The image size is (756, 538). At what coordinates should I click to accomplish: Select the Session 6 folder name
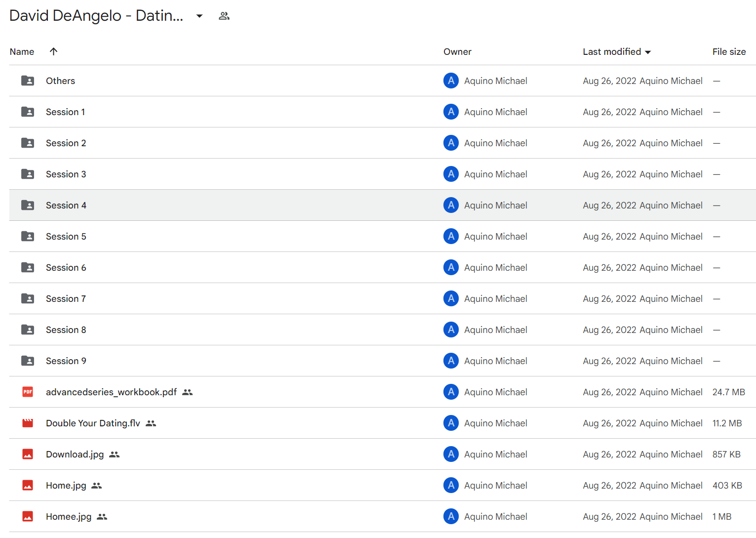tap(66, 267)
